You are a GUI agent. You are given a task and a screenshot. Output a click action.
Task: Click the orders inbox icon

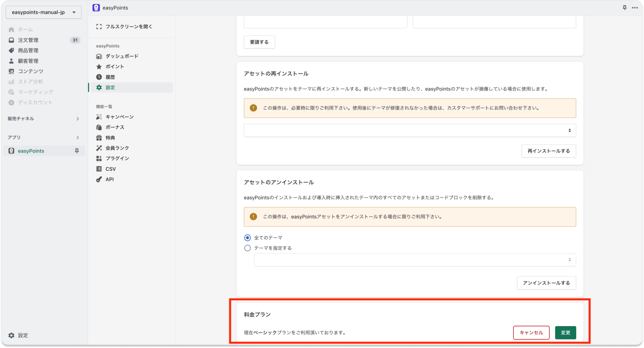(x=11, y=40)
